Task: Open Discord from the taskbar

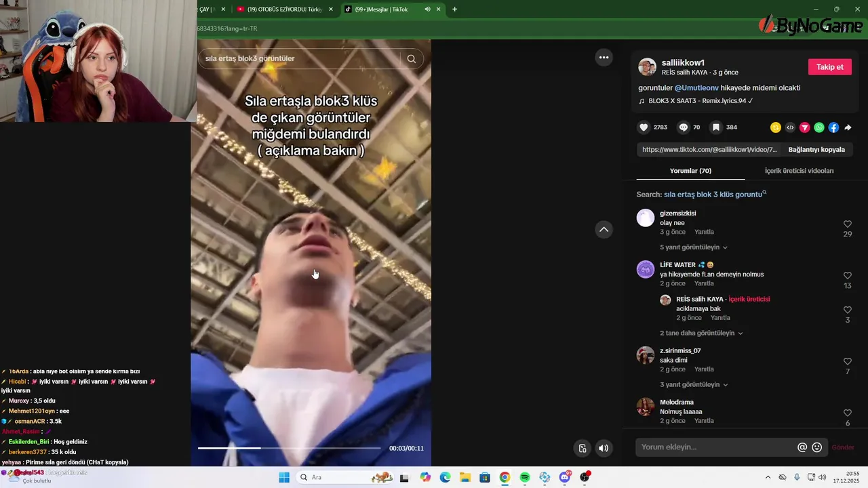Action: (x=565, y=477)
